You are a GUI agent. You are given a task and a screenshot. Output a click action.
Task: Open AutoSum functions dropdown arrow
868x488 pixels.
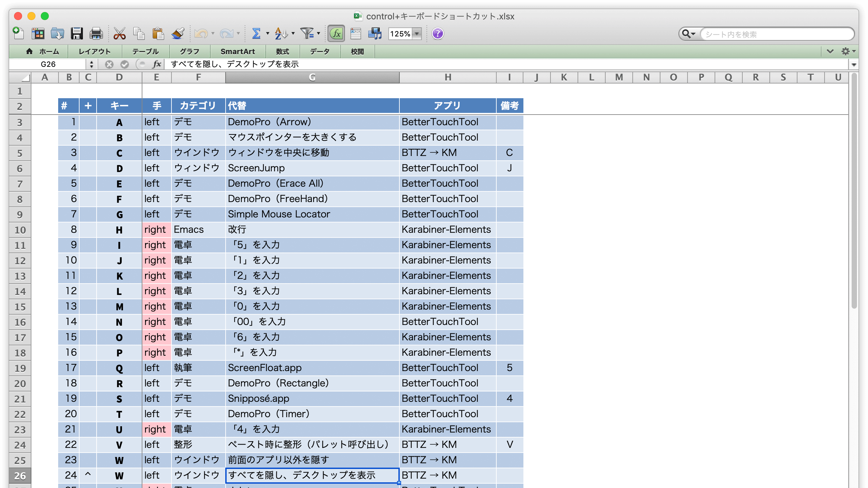267,33
